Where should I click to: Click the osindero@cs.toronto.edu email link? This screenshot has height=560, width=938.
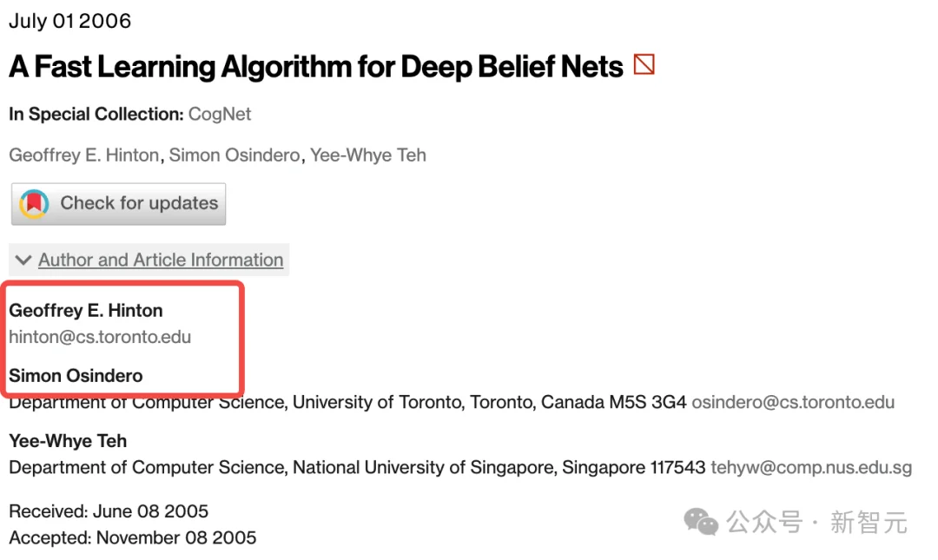[793, 402]
